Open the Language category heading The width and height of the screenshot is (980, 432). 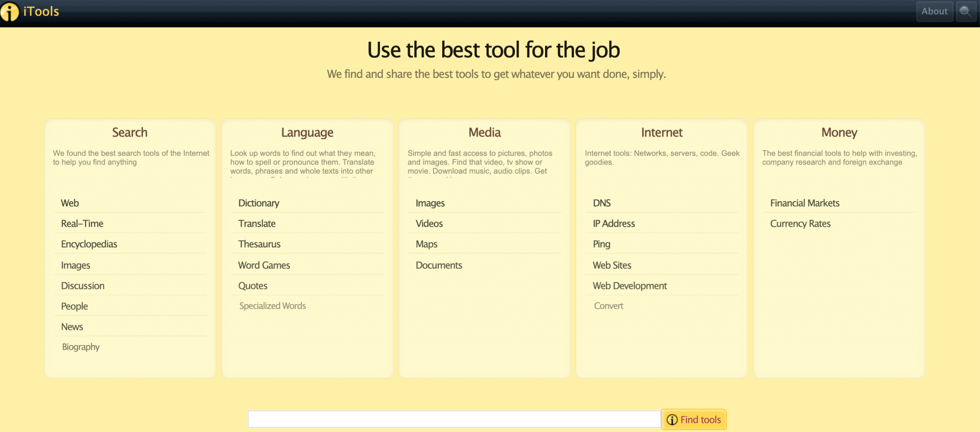[307, 133]
